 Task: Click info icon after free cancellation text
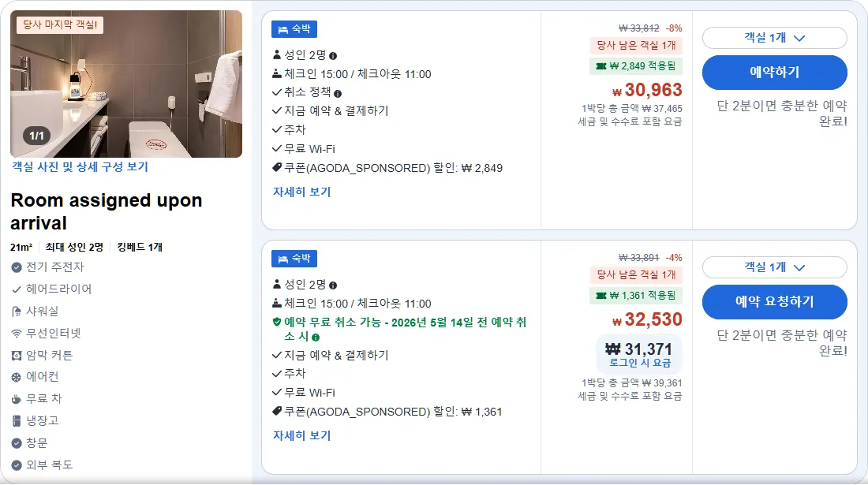click(316, 338)
